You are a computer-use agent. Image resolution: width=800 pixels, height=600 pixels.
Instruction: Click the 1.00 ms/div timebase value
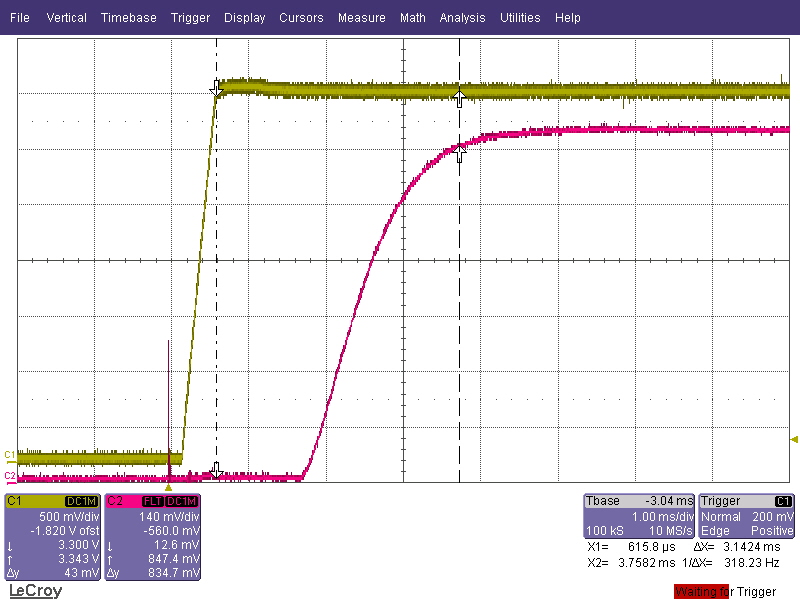pos(662,516)
